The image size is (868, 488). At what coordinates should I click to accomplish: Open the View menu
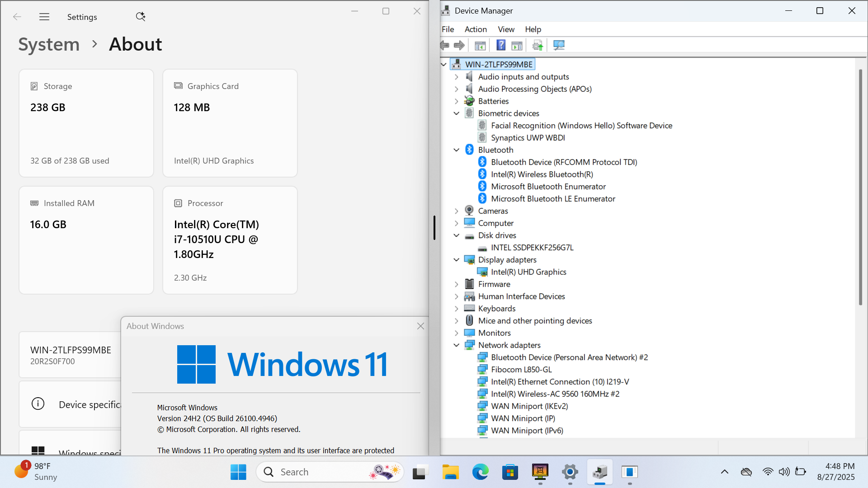(x=506, y=29)
